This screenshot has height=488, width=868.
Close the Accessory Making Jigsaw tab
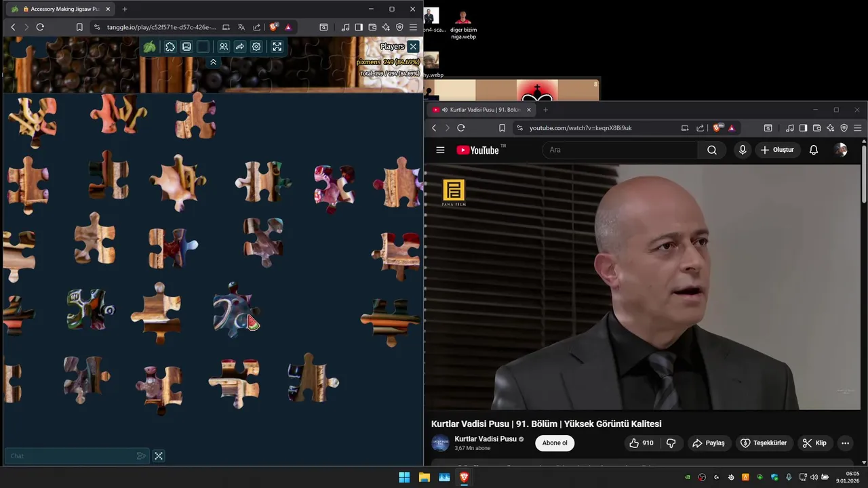108,9
